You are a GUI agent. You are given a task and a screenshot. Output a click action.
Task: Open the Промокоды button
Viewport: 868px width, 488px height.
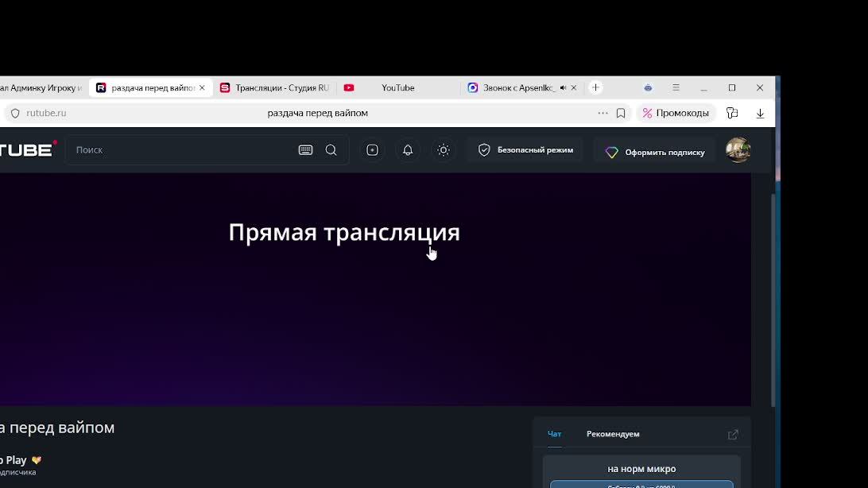click(676, 113)
